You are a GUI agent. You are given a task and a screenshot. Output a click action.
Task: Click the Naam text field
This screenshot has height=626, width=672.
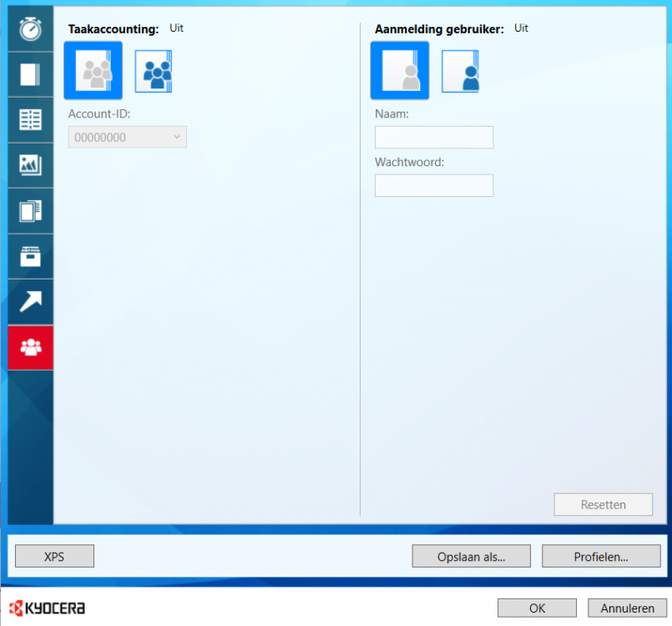click(434, 138)
